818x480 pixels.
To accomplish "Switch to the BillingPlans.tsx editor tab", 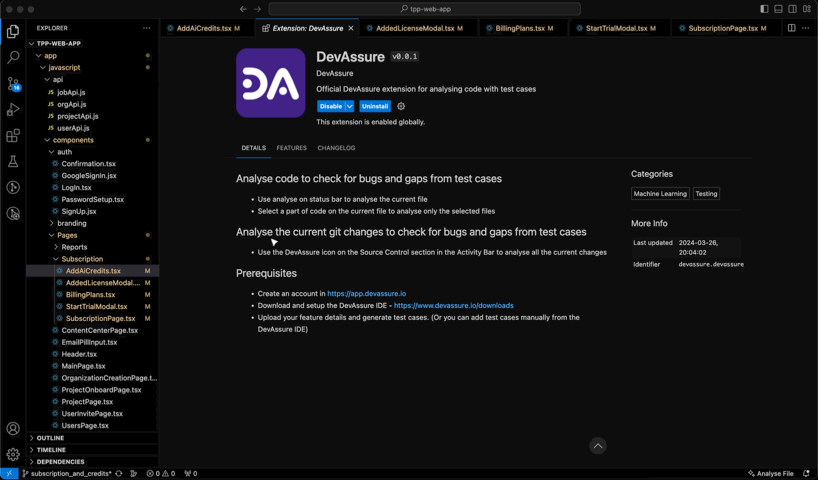I will (519, 28).
